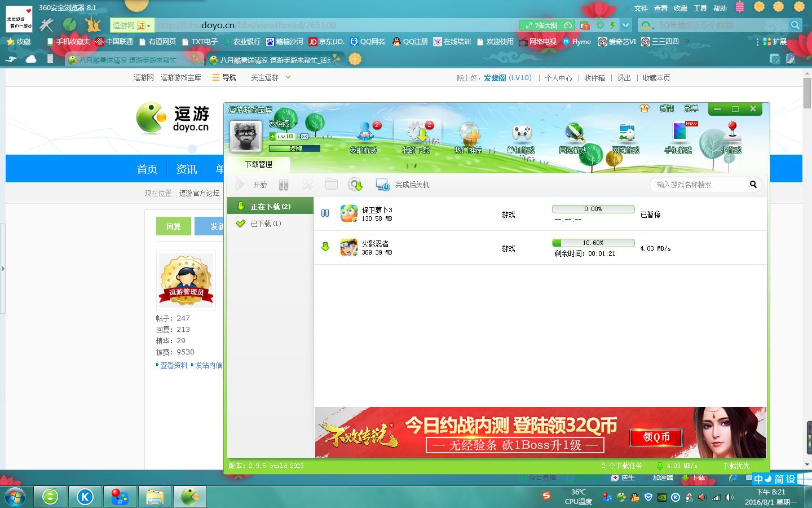This screenshot has height=508, width=812.
Task: Expand the 关注逗游 dropdown arrow
Action: coord(288,78)
